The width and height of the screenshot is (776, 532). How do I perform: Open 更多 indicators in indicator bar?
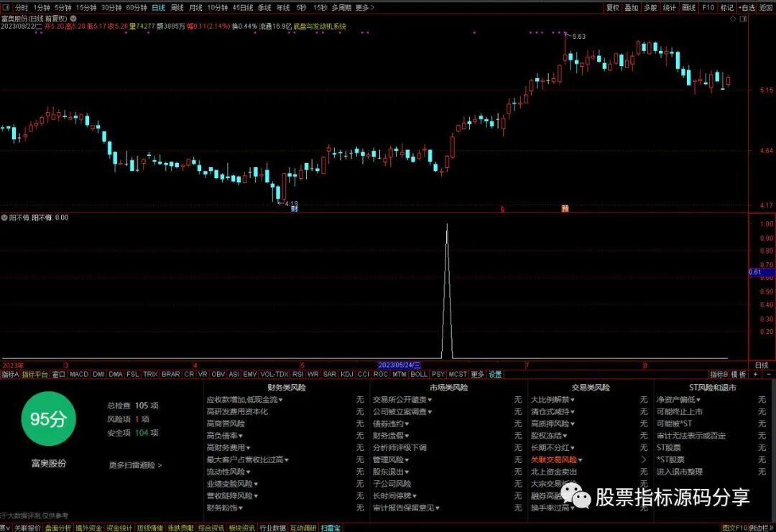coord(478,374)
